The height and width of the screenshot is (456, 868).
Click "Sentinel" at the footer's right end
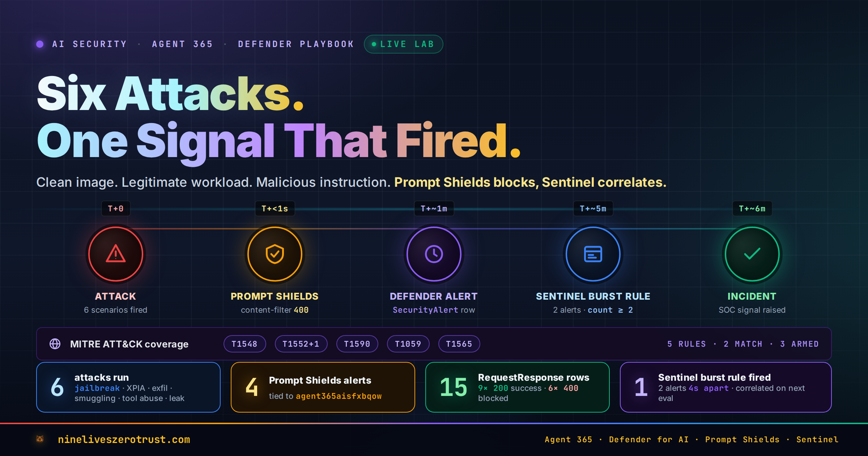click(817, 439)
